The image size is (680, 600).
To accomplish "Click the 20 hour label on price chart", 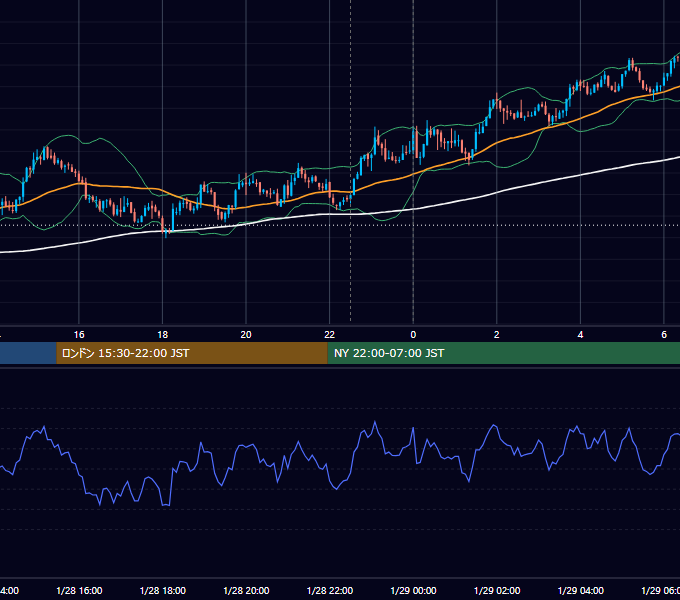I will coord(246,334).
